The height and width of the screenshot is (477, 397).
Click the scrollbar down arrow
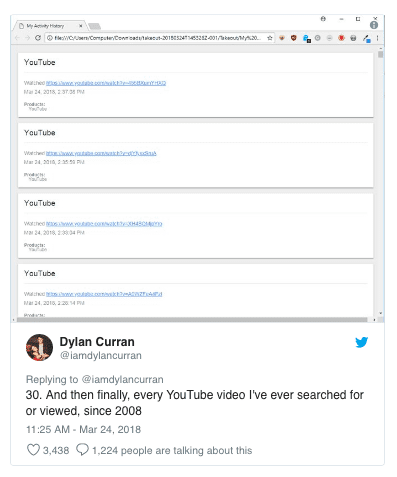tap(380, 313)
